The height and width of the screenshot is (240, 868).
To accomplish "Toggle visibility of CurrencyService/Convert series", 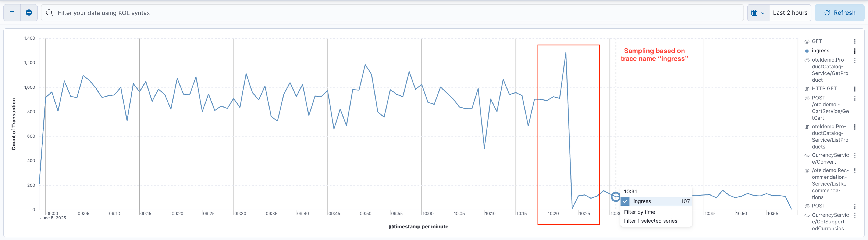I will (x=807, y=156).
